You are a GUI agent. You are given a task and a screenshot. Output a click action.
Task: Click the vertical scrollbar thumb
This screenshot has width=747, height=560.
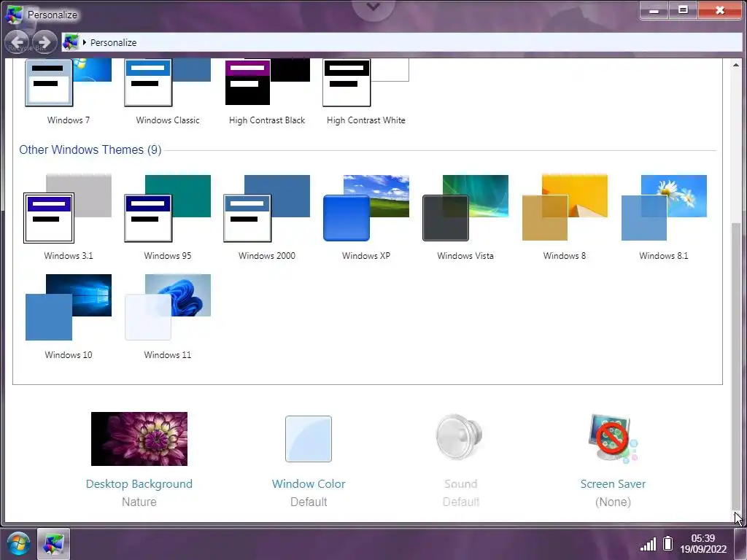736,366
